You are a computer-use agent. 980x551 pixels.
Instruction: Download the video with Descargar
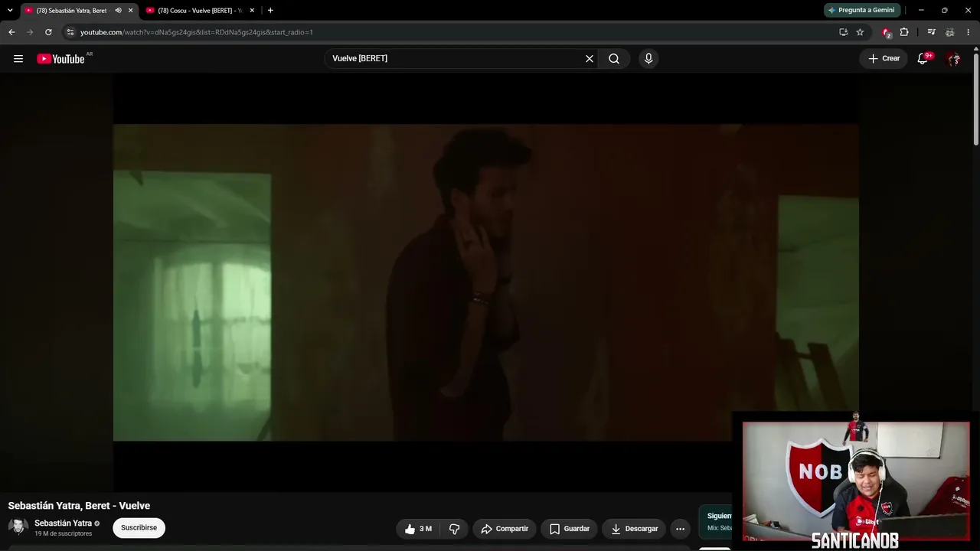pos(634,529)
